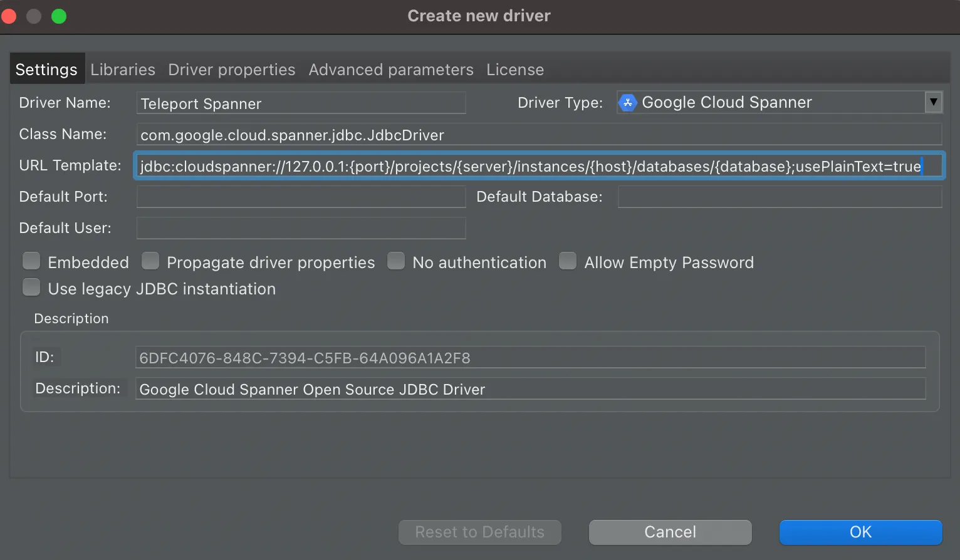Check the No authentication option
The image size is (960, 560).
396,261
